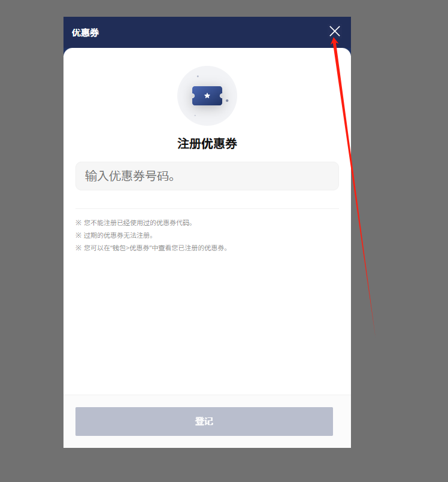The image size is (448, 482).
Task: Click the divider line under the input field
Action: [207, 208]
